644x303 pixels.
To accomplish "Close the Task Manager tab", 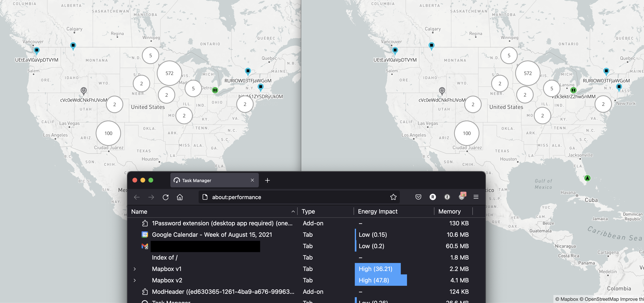I will click(252, 180).
